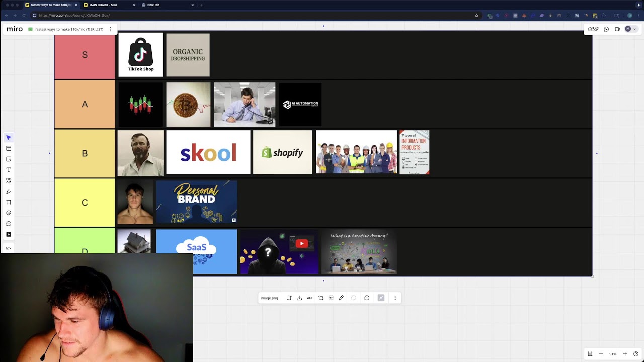644x362 pixels.
Task: Click the miro logo
Action: [x=15, y=29]
